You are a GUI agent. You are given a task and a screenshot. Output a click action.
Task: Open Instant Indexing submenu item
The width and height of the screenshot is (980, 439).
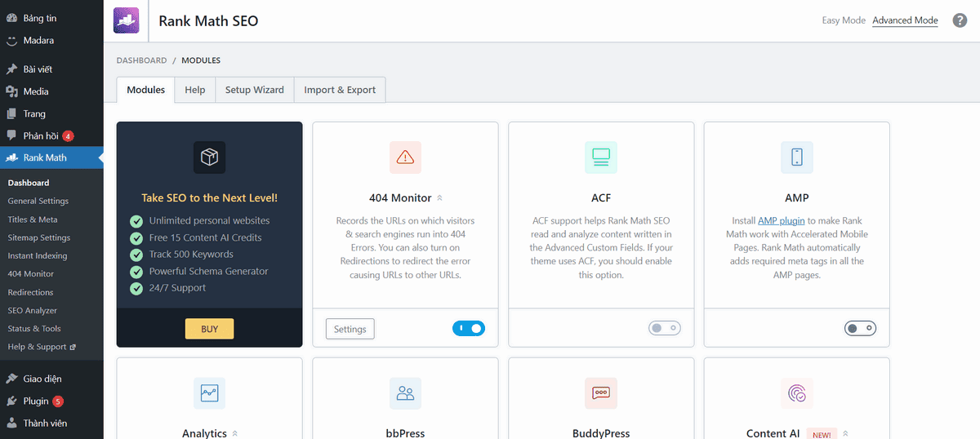point(38,255)
